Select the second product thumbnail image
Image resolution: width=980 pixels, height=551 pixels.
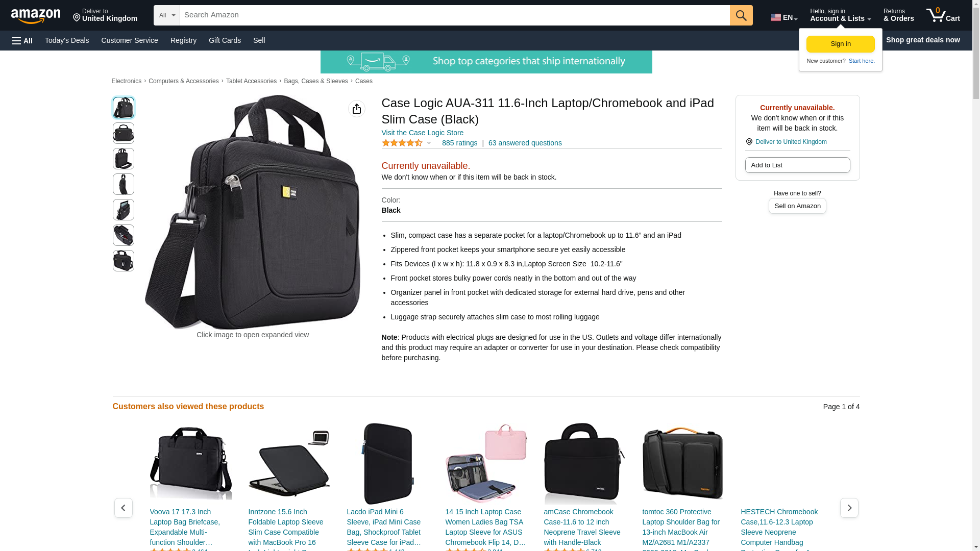(x=123, y=133)
